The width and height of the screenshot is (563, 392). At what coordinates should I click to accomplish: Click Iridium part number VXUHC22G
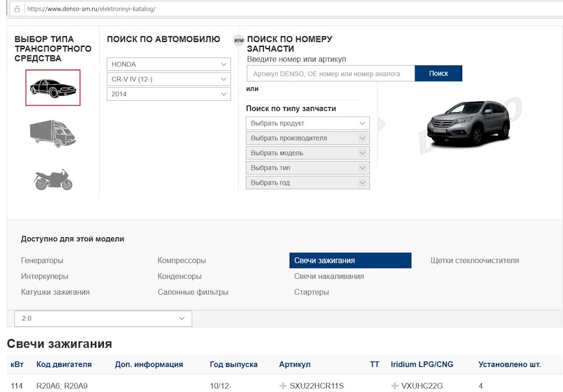coord(422,386)
